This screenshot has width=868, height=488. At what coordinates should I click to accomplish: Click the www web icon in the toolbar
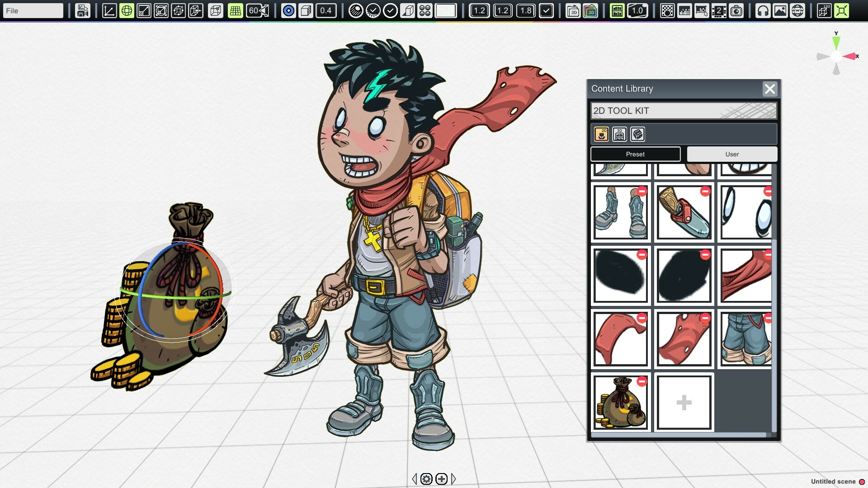click(x=797, y=10)
